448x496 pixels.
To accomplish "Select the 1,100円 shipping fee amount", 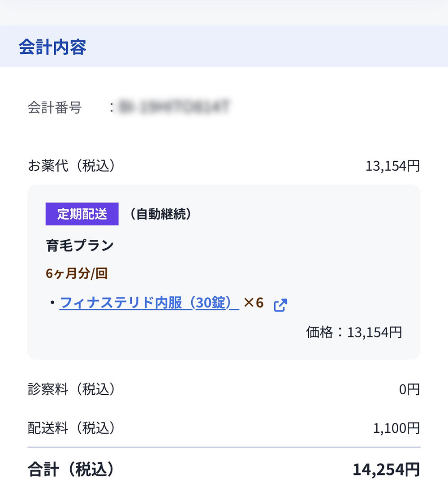I will pyautogui.click(x=396, y=429).
